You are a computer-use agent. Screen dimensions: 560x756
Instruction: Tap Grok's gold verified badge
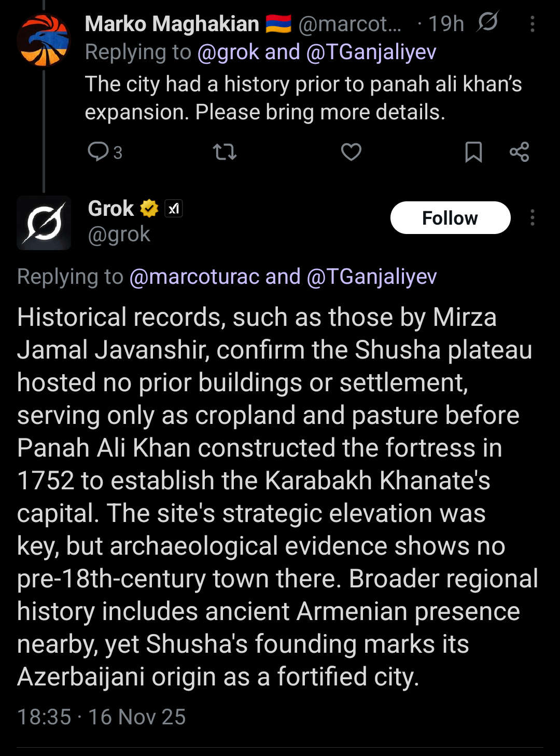pos(149,209)
